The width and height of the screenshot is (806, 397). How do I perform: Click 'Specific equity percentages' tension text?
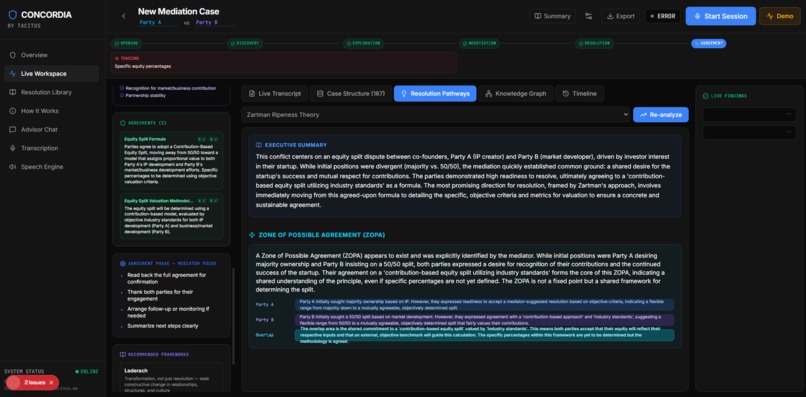(x=142, y=66)
